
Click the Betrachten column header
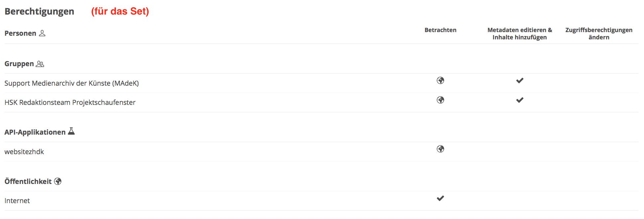click(440, 30)
